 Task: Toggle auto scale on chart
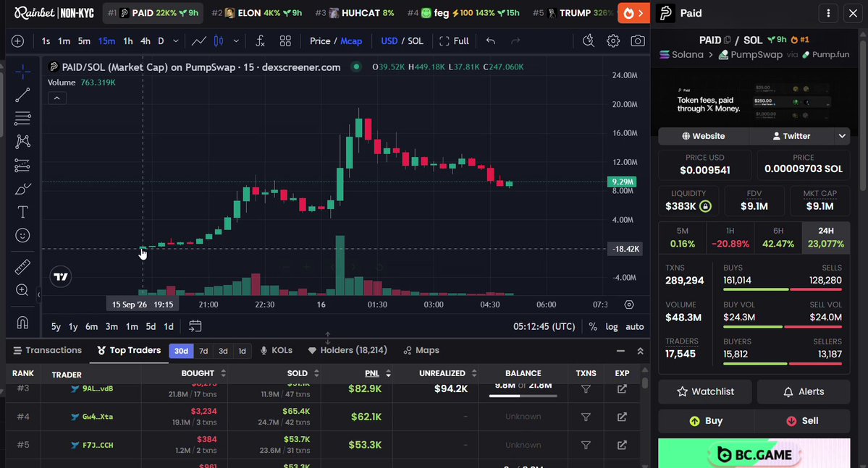[634, 326]
